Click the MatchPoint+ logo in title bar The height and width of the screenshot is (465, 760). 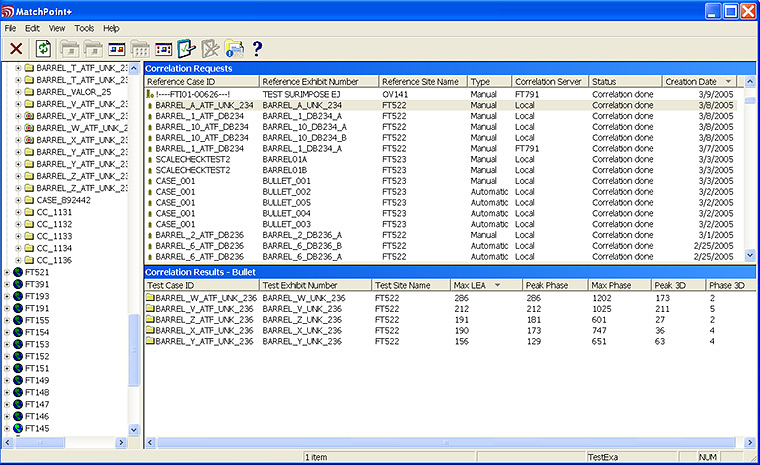point(8,11)
